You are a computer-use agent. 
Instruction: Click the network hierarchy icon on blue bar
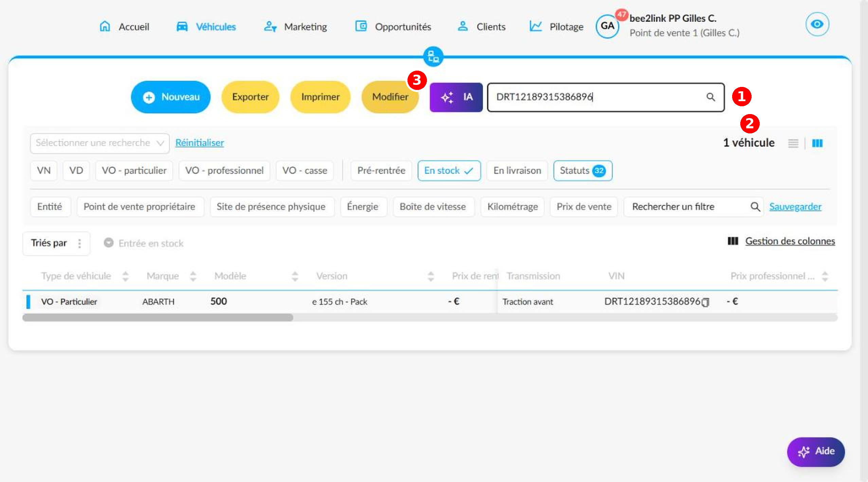[x=433, y=56]
